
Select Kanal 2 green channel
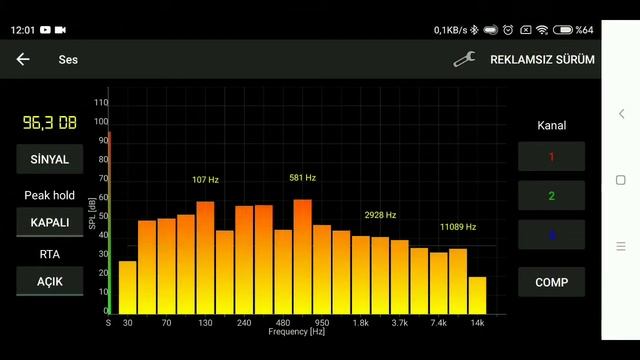(x=551, y=196)
